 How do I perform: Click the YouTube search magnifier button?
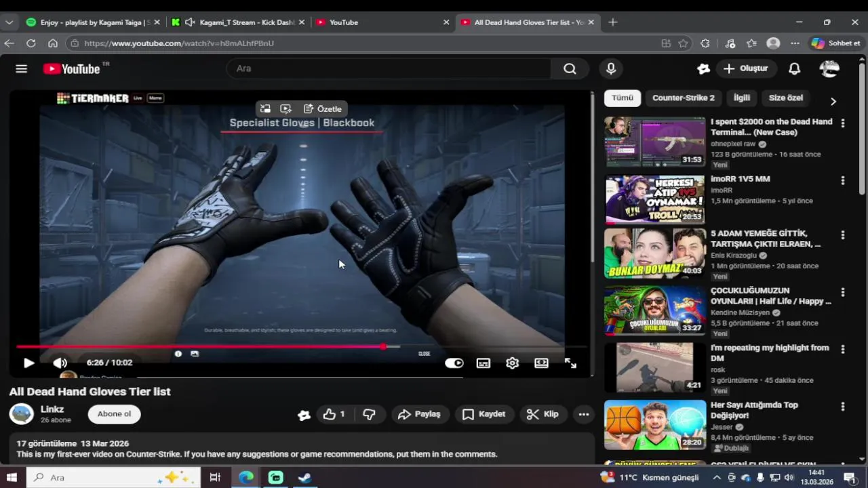[570, 68]
